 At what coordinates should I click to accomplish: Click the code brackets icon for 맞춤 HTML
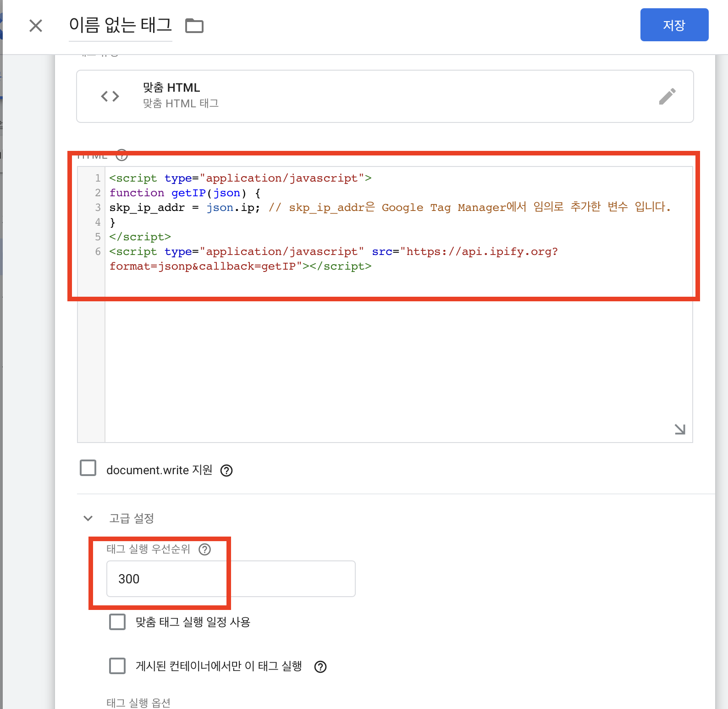110,96
